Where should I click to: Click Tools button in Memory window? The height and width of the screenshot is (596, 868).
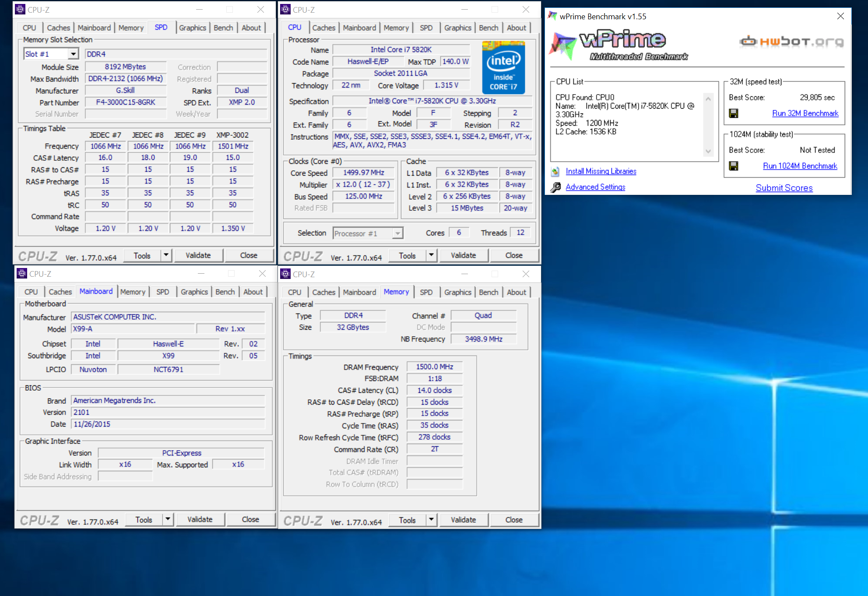[x=407, y=520]
